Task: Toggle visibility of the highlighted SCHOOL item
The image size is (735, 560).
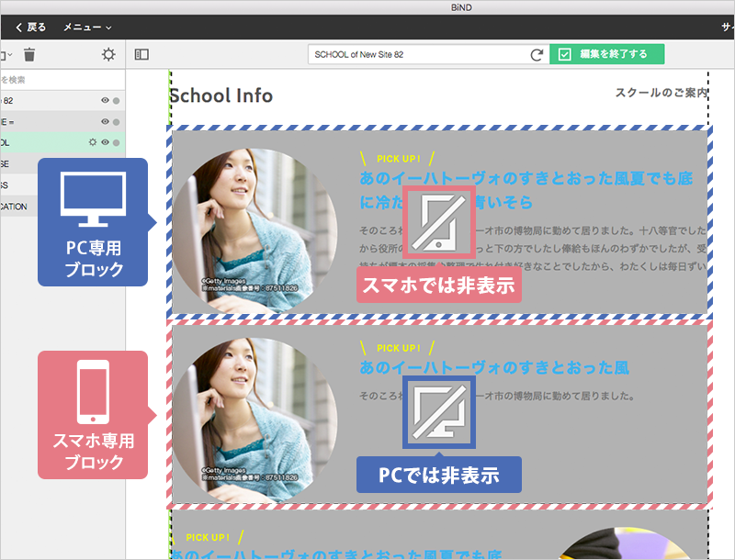Action: (x=104, y=142)
